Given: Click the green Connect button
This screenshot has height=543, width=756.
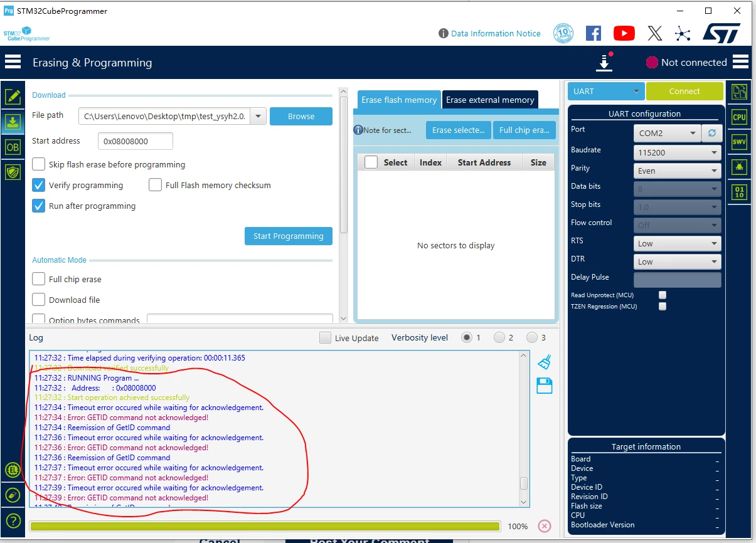Looking at the screenshot, I should tap(684, 91).
